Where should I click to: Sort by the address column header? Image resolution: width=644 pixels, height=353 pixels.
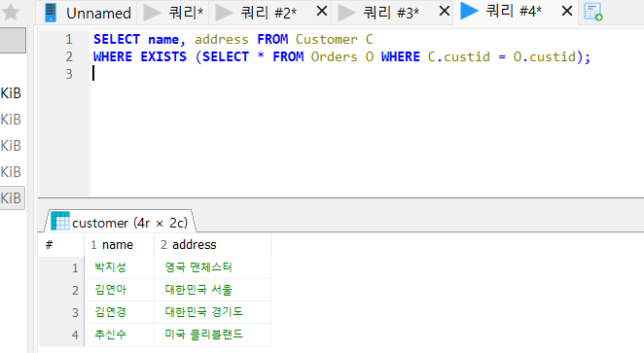point(212,245)
